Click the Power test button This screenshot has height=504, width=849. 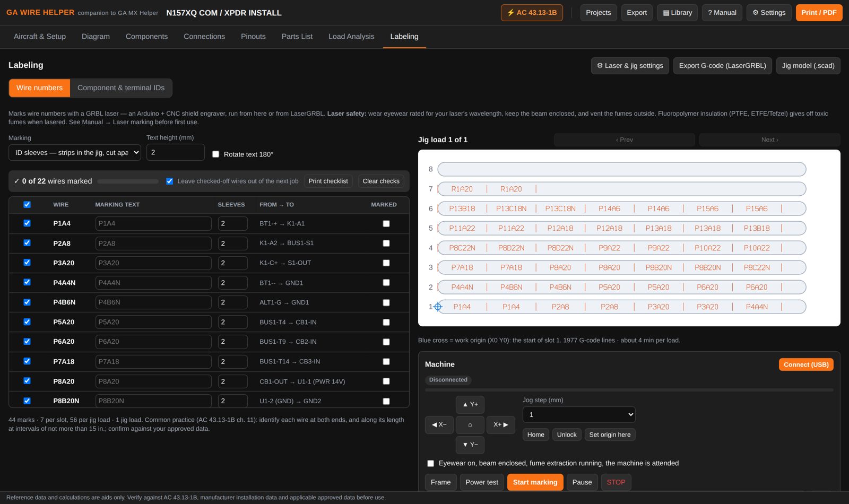[x=482, y=482]
